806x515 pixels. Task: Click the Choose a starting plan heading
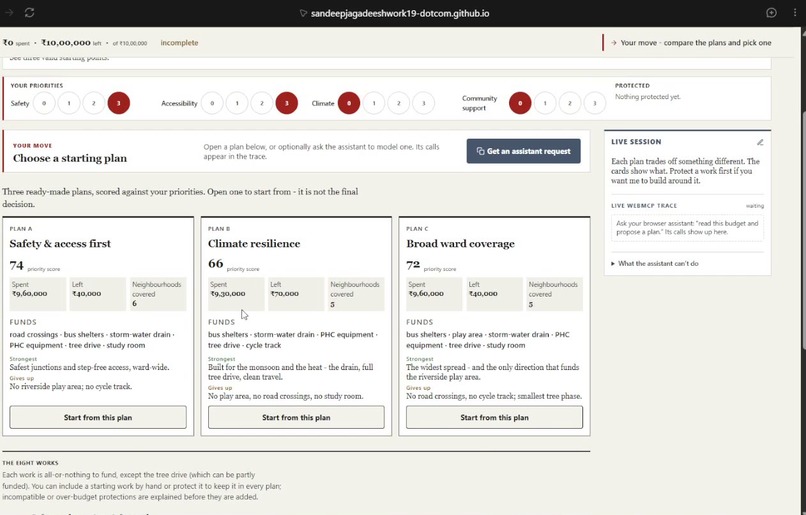[x=70, y=158]
